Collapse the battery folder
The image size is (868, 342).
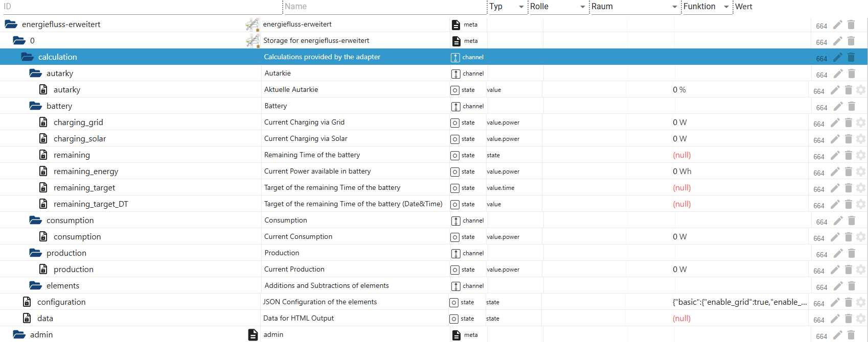coord(35,106)
